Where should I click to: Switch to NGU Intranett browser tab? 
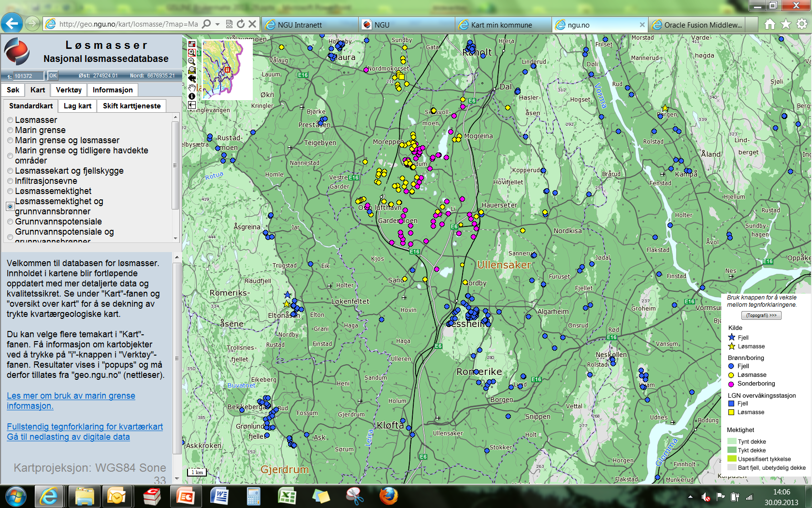pyautogui.click(x=310, y=25)
